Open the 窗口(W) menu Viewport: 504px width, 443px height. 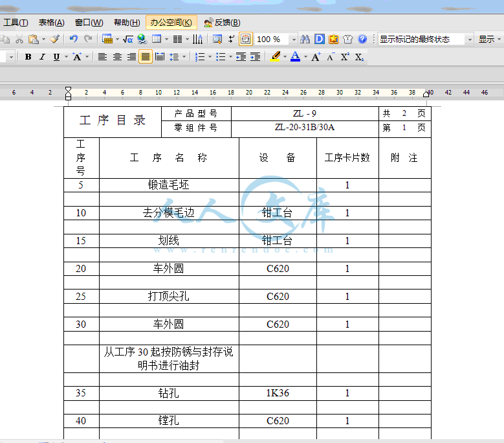click(x=89, y=23)
